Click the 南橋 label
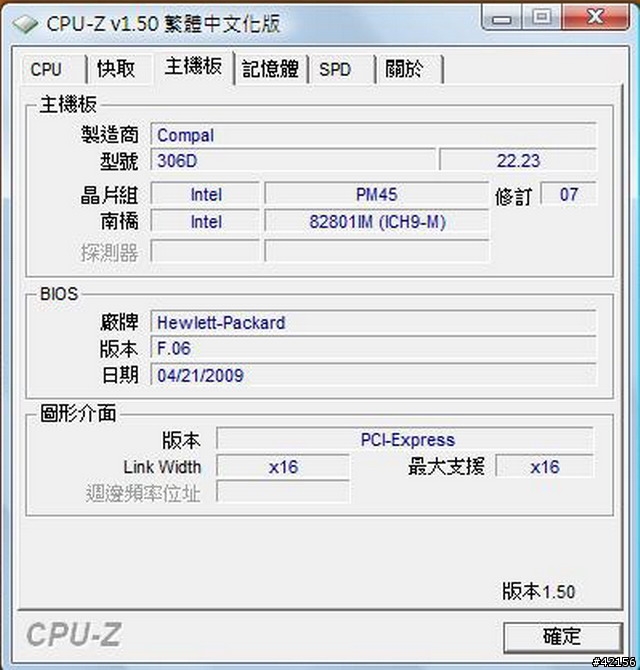 point(119,221)
